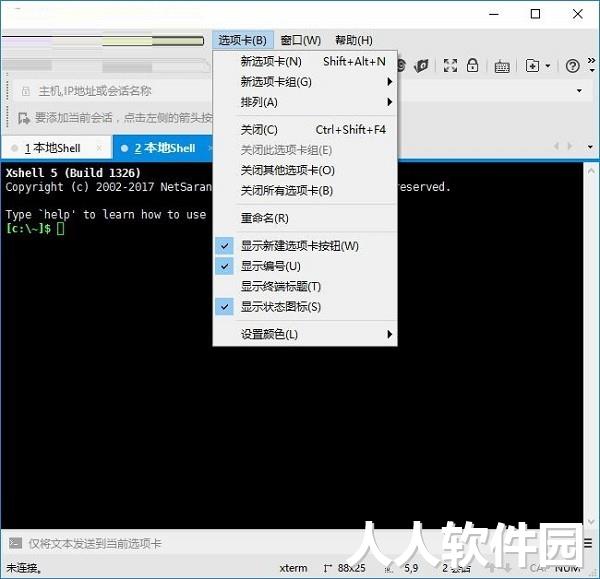Open the 窗口(W) menu
Screen dimensions: 600x579
[301, 40]
